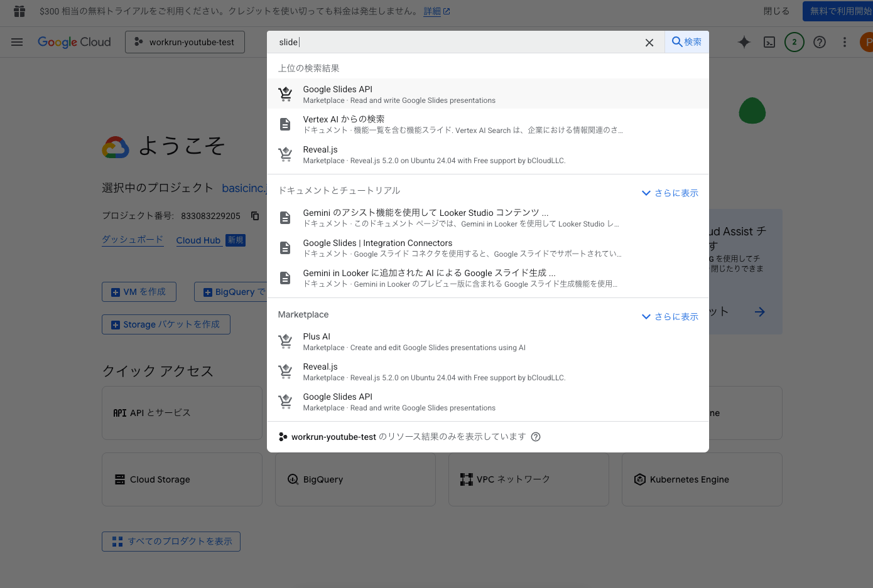Open the basicinc project link
Viewport: 873px width, 588px height.
(x=244, y=188)
